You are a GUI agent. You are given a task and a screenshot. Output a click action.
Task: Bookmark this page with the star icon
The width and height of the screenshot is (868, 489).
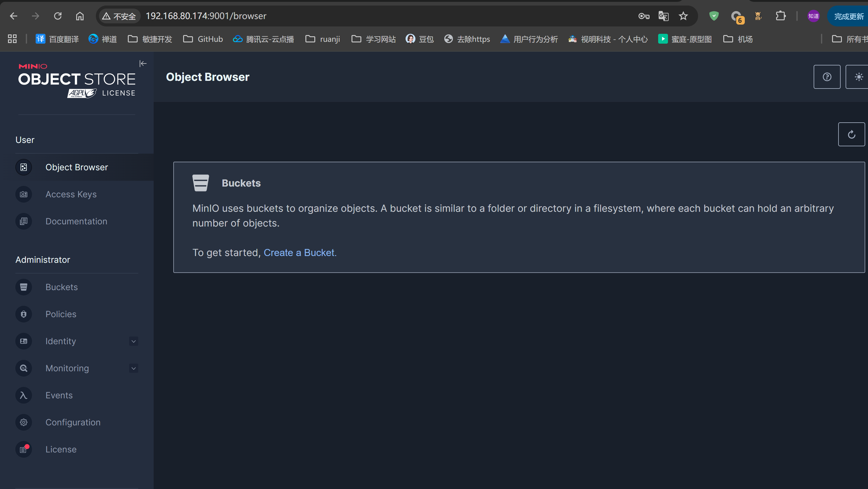(683, 16)
